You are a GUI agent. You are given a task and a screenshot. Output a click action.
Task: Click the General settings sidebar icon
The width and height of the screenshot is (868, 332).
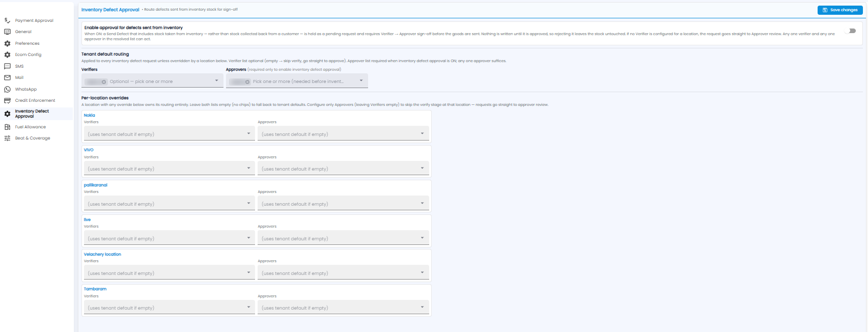click(x=7, y=32)
